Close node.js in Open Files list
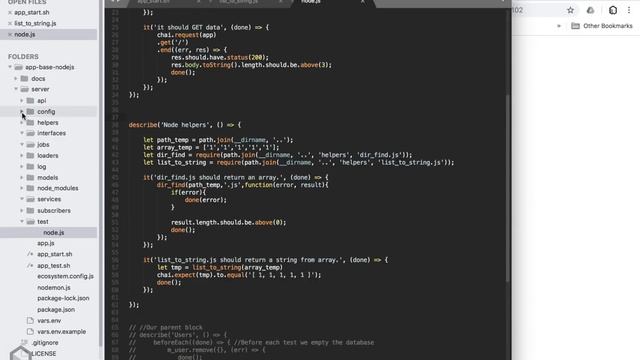Image resolution: width=640 pixels, height=360 pixels. click(10, 35)
